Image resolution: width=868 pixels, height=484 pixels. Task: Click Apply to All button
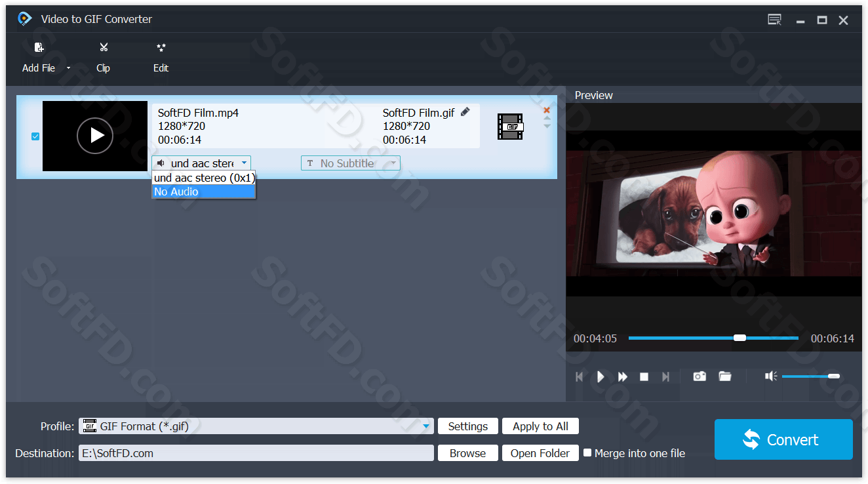click(x=540, y=426)
